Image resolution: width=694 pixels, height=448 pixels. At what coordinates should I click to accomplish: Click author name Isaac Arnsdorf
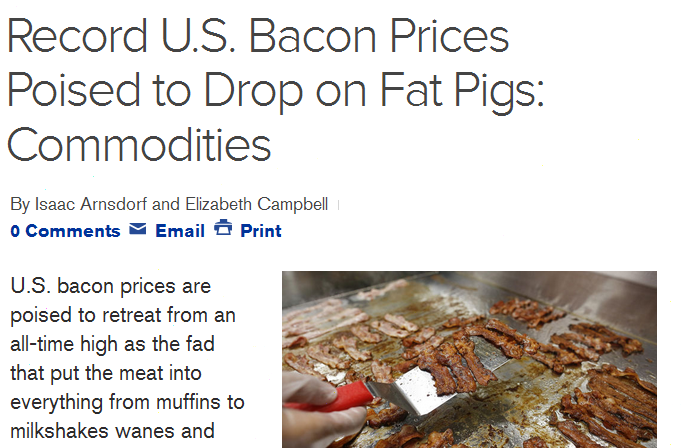pyautogui.click(x=94, y=204)
